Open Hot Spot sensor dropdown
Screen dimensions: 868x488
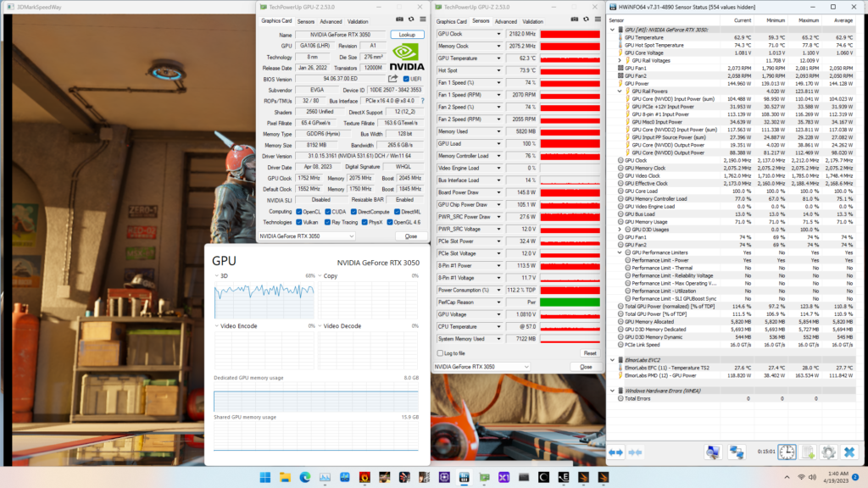[498, 70]
